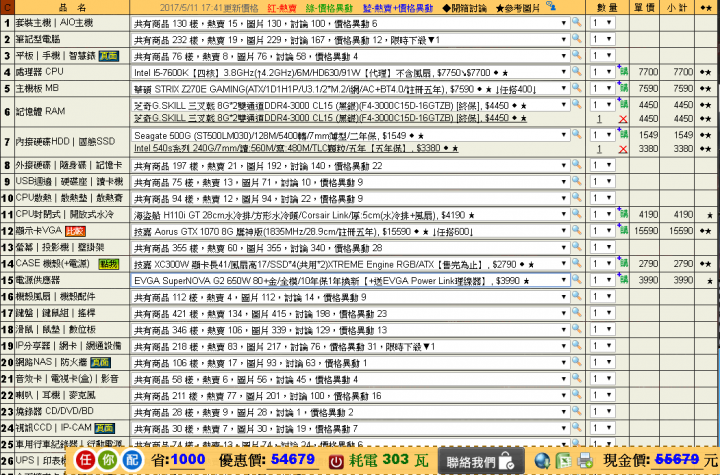Click quantity 1 link on Intel 540s row

tap(599, 149)
